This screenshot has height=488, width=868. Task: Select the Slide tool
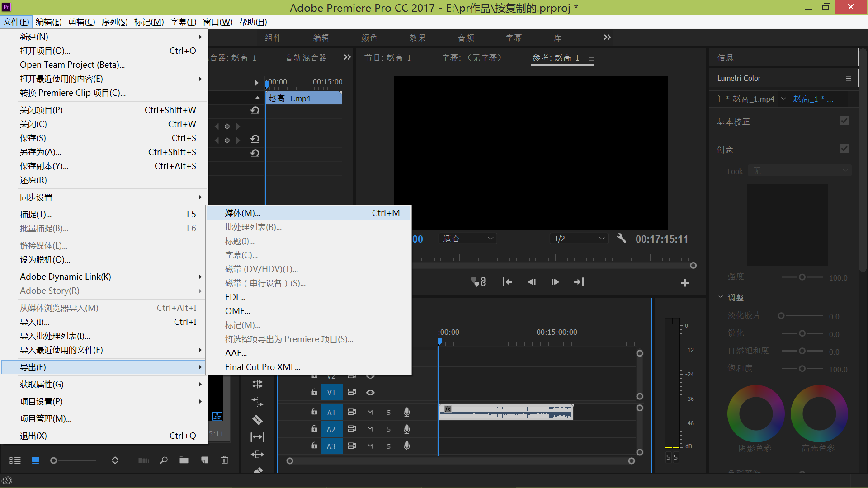[x=257, y=454]
